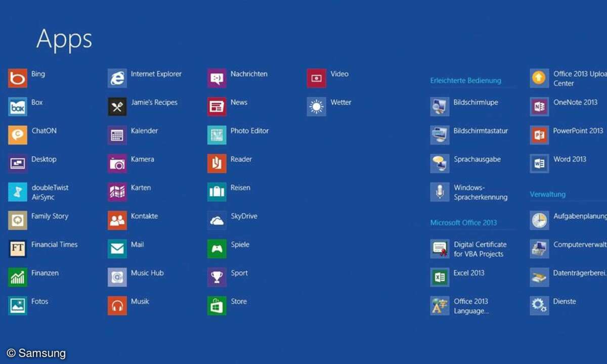607x364 pixels.
Task: Click the Erleichterte Bedienung group header
Action: pyautogui.click(x=465, y=80)
